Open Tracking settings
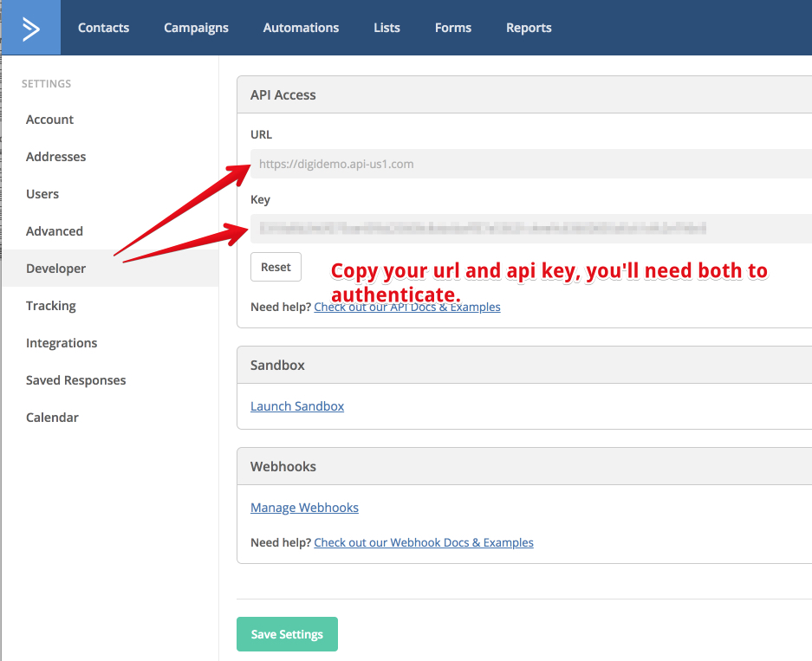Image resolution: width=812 pixels, height=661 pixels. point(50,305)
